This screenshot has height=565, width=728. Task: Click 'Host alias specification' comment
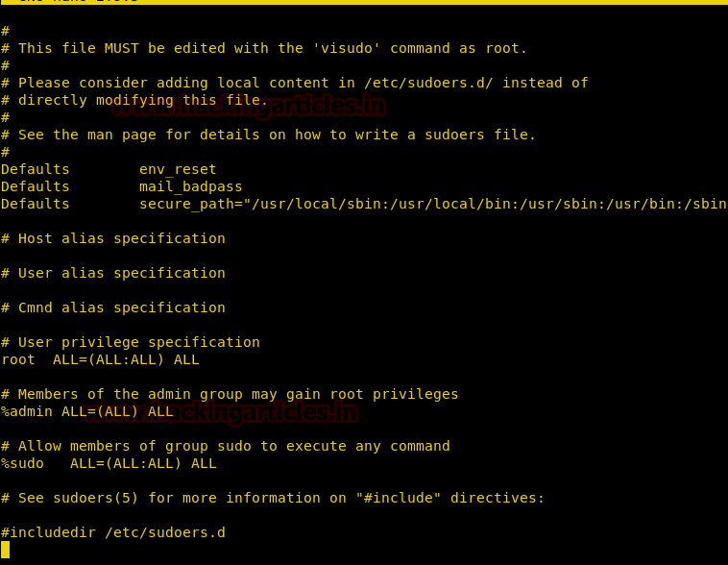click(121, 238)
